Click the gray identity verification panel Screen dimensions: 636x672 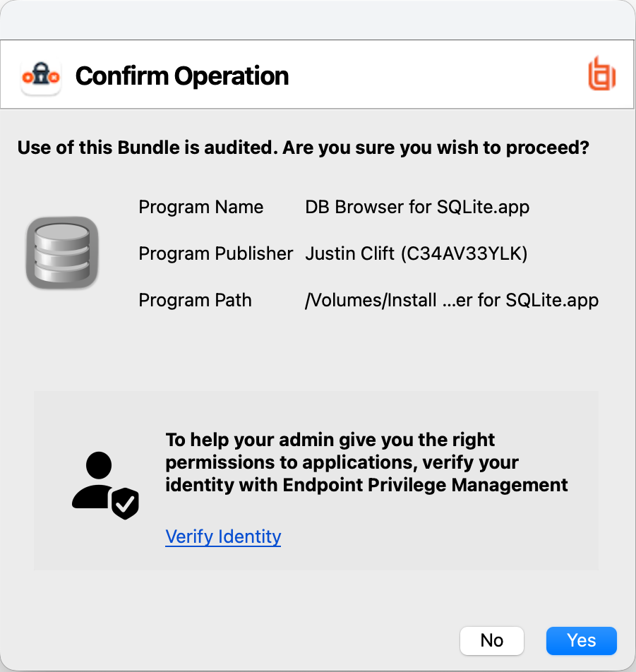316,481
